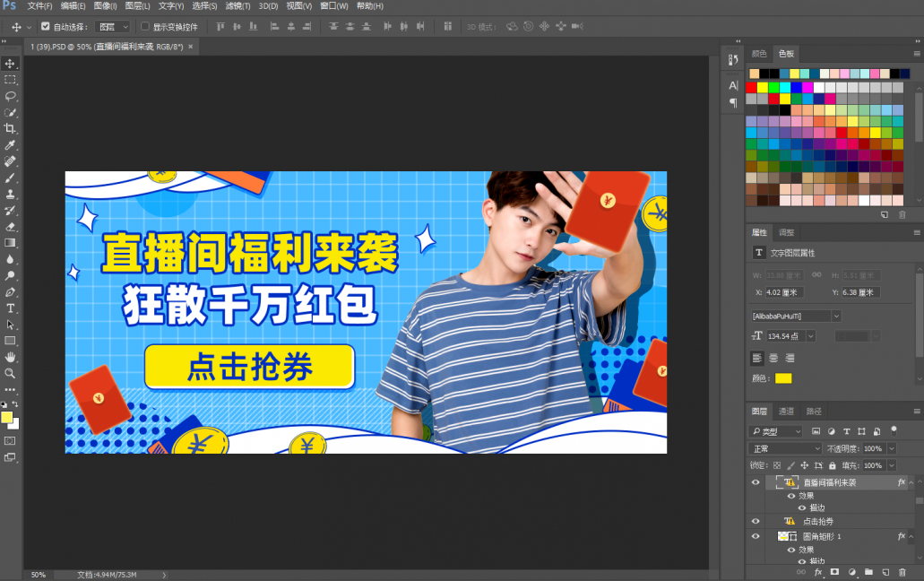This screenshot has width=924, height=581.
Task: Open the blending mode dropdown showing 正常
Action: (x=784, y=447)
